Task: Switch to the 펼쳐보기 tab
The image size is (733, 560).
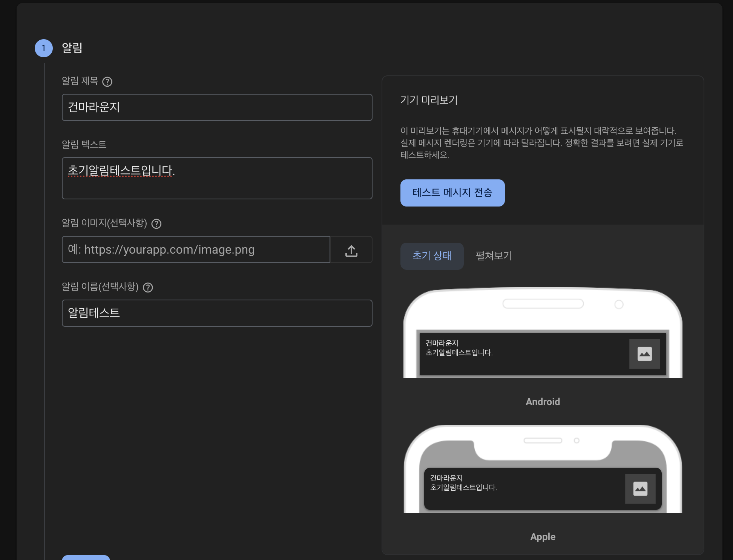Action: pyautogui.click(x=494, y=256)
